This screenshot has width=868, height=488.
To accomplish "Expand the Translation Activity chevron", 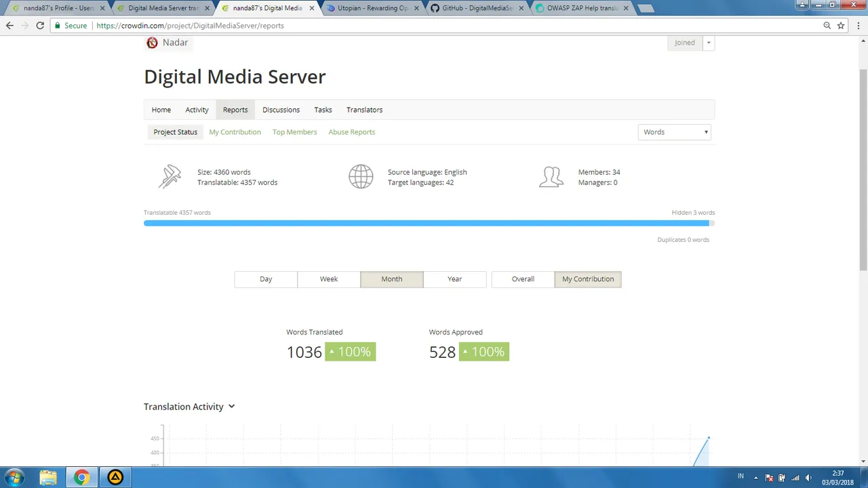I will [231, 407].
